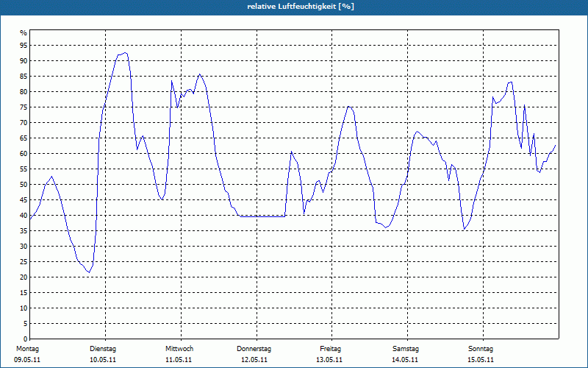The height and width of the screenshot is (368, 588).
Task: Click the '15' y-axis label
Action: (24, 292)
